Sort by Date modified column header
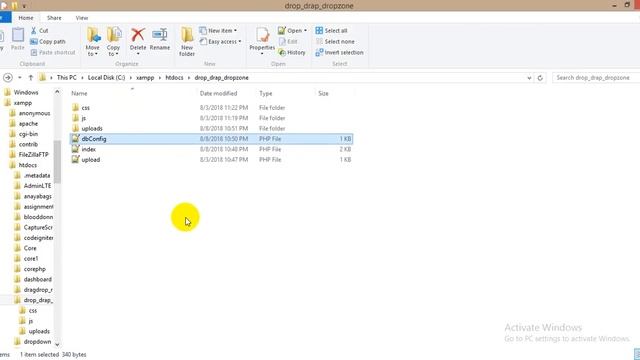Screen dimensions: 640x360 coord(218,93)
